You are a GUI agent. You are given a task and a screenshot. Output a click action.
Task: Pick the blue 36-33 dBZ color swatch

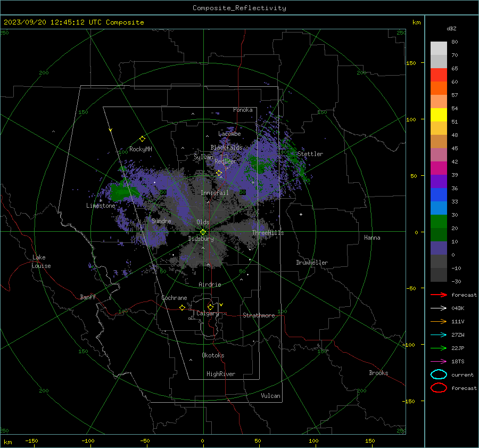click(x=439, y=195)
